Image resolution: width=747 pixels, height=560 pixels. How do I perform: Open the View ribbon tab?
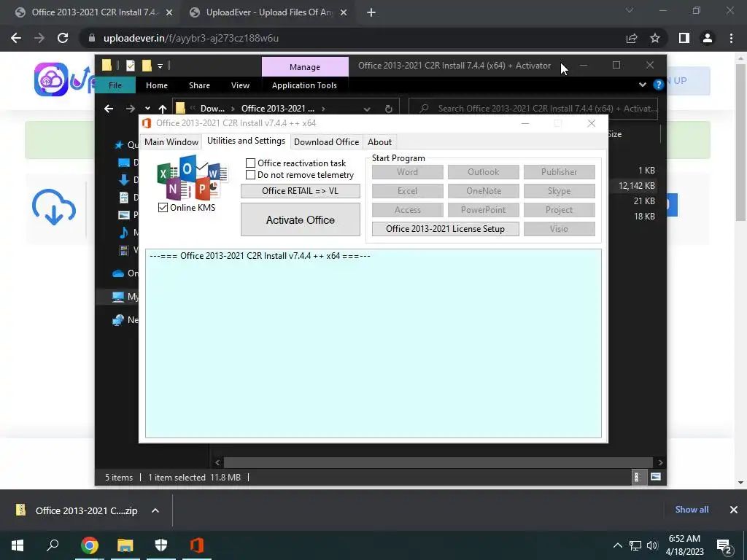240,85
